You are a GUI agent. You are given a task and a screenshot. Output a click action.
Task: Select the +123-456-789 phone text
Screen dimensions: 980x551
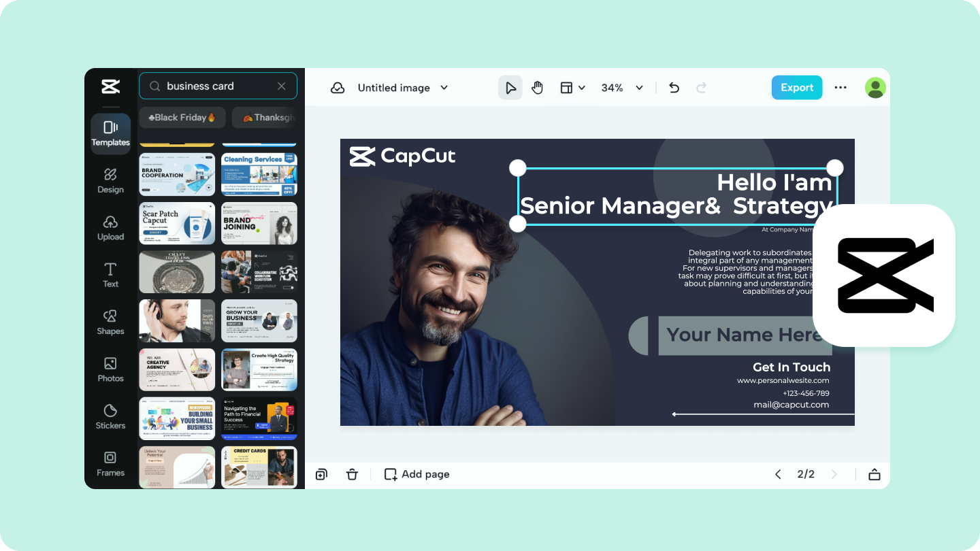point(806,393)
